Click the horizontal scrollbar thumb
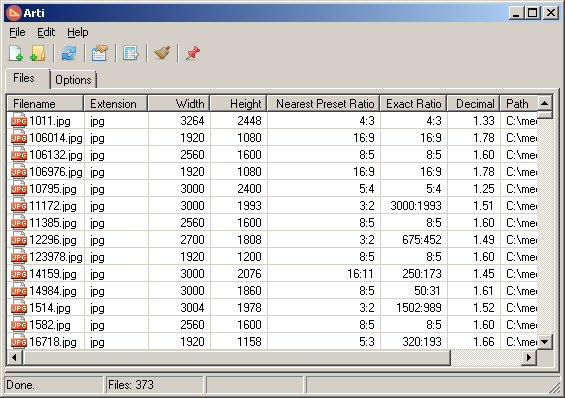This screenshot has width=565, height=398. [x=236, y=358]
